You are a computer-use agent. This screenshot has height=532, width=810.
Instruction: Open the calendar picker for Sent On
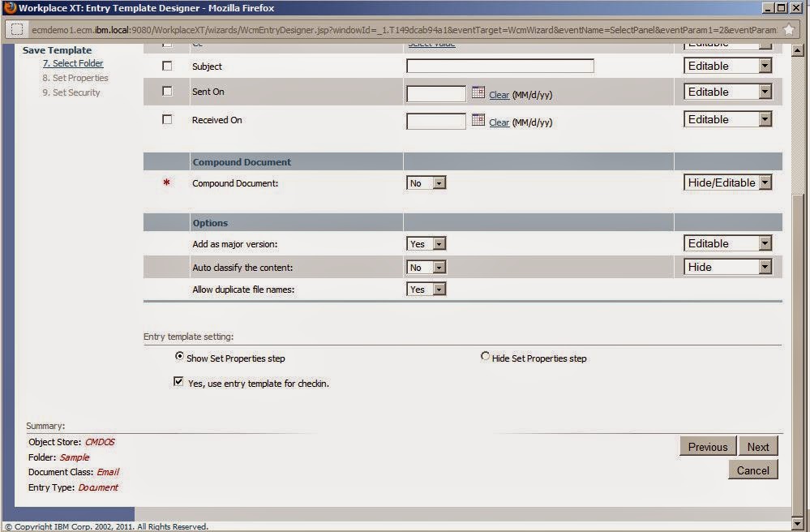coord(477,92)
